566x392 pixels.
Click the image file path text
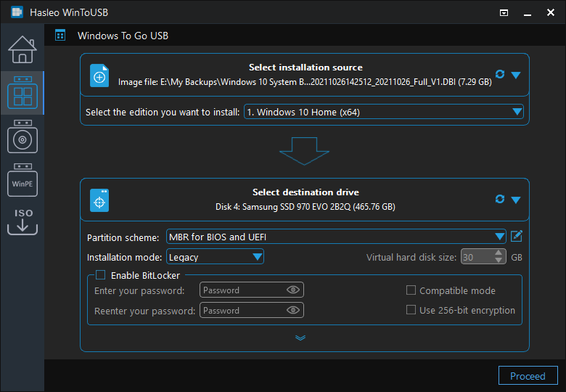[x=305, y=82]
